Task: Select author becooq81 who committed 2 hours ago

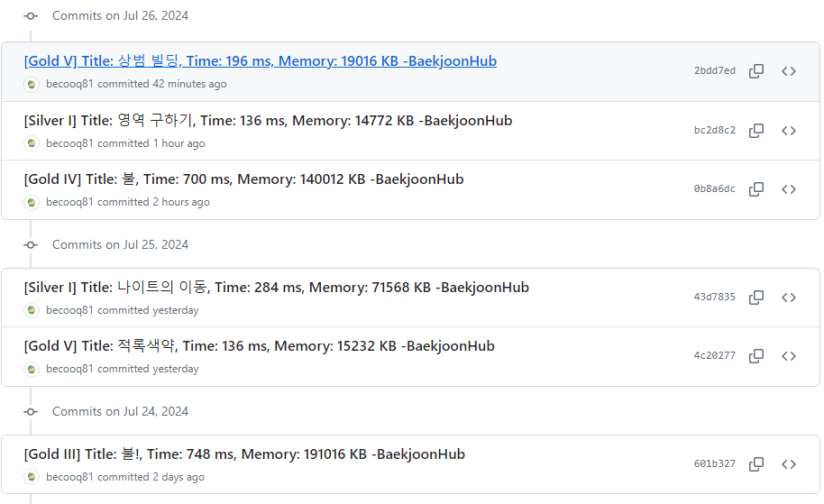Action: [x=69, y=202]
